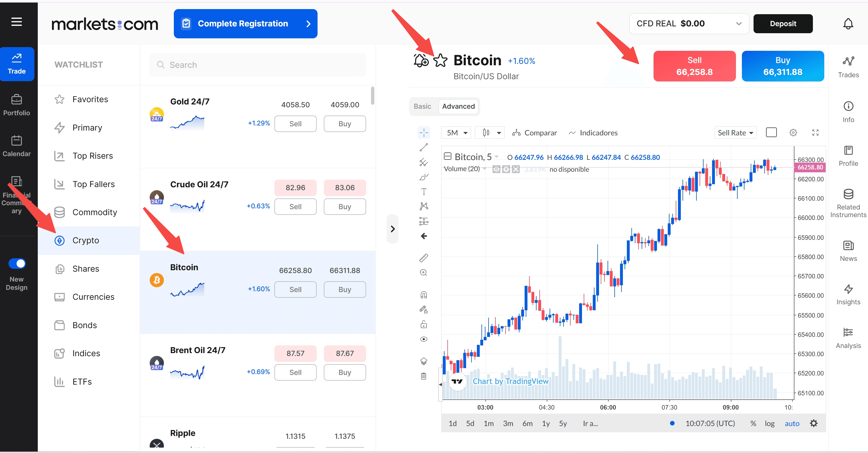Select Top Risers in the watchlist
868x453 pixels.
click(x=89, y=156)
